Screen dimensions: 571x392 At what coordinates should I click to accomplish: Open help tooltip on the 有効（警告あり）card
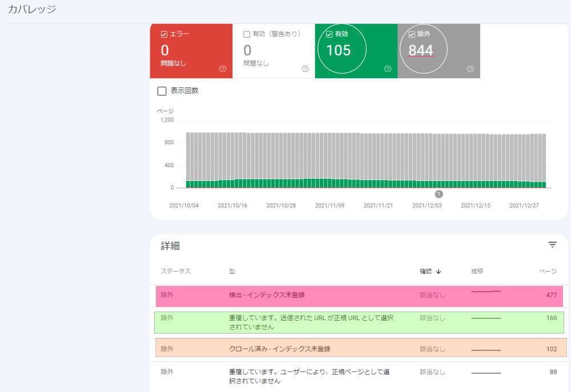click(x=305, y=68)
